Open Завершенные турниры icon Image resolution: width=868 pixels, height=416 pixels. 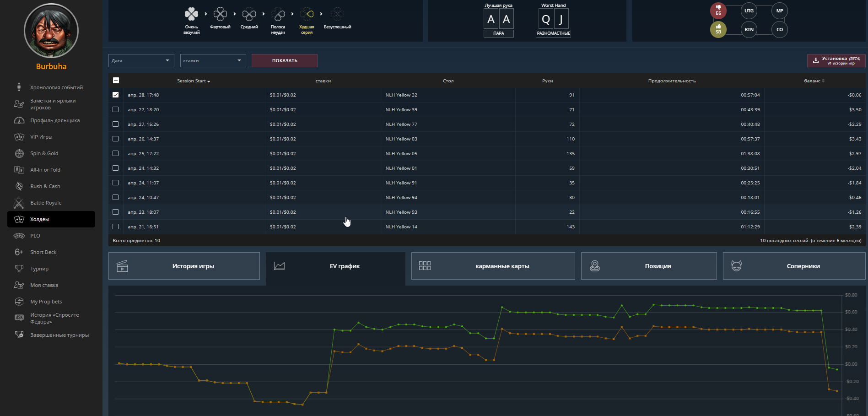click(x=19, y=335)
